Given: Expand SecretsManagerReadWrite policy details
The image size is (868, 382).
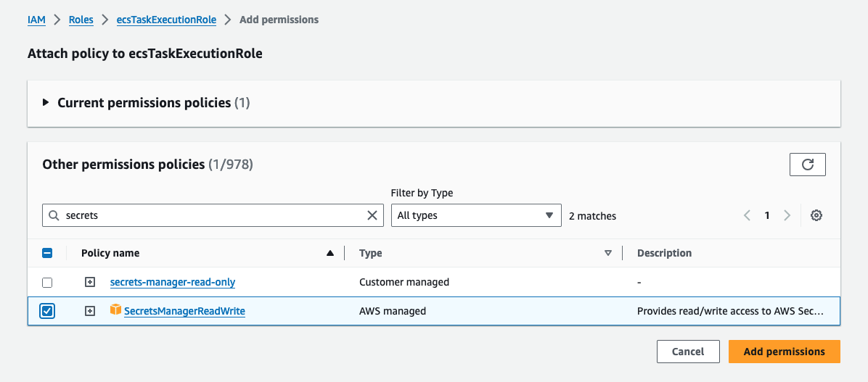Looking at the screenshot, I should [x=90, y=311].
